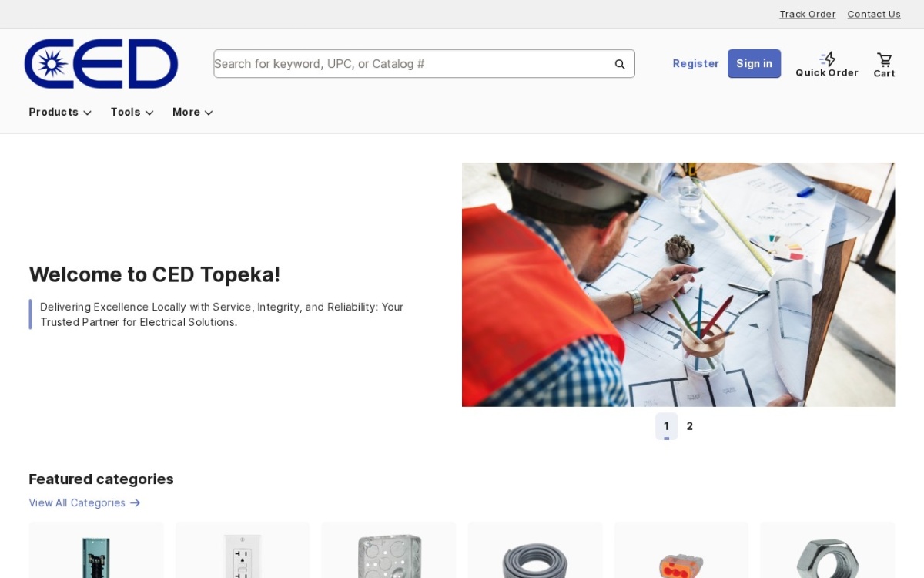This screenshot has width=924, height=578.
Task: Click the CED logo
Action: [x=101, y=64]
